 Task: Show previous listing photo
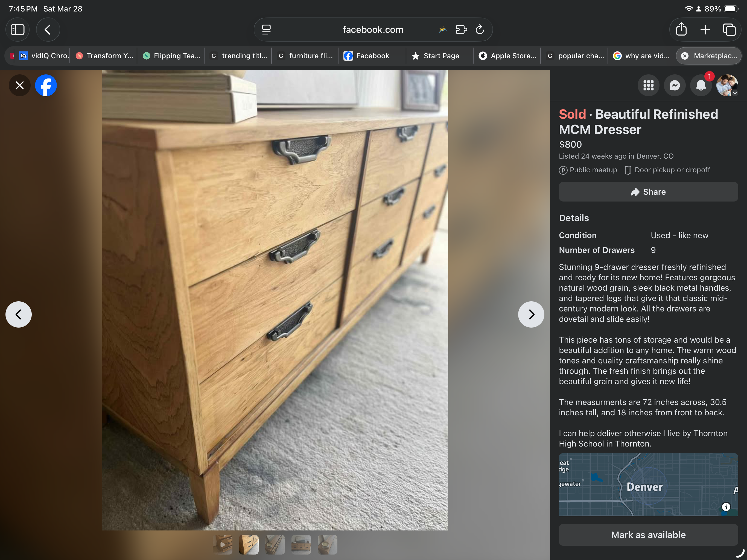click(19, 314)
